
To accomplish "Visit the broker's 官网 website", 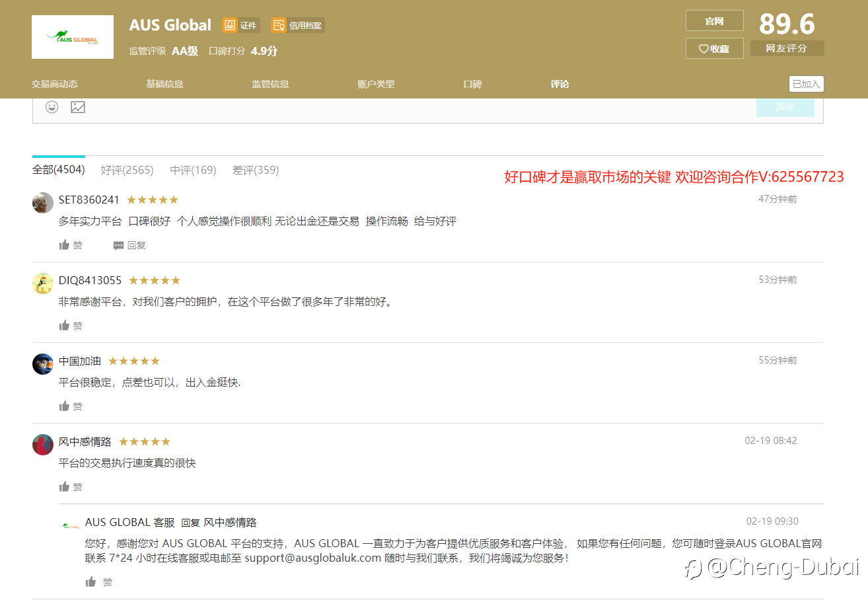I will (714, 20).
